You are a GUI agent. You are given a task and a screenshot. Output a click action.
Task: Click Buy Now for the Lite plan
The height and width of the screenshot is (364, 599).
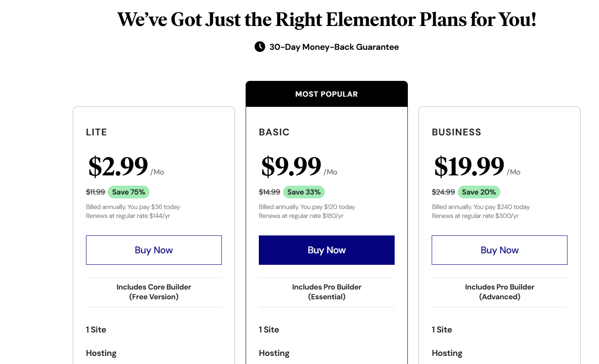click(154, 250)
